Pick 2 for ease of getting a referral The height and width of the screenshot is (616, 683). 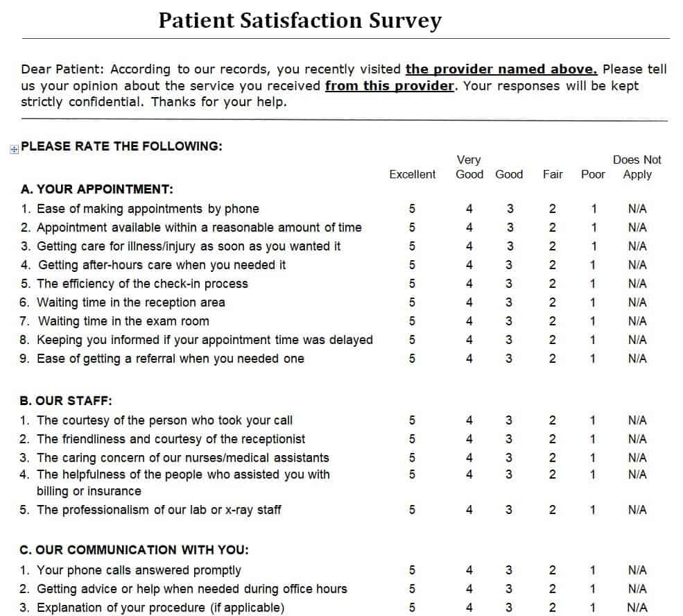(x=553, y=359)
